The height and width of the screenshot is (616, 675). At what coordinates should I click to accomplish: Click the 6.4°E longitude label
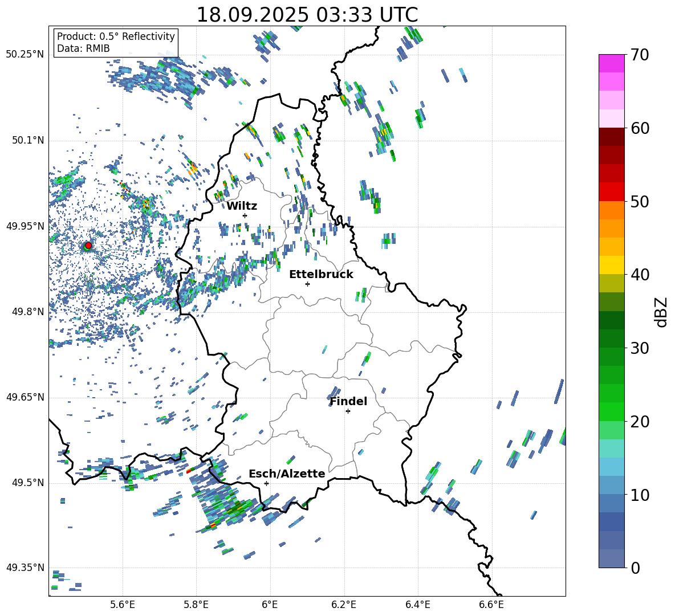417,605
